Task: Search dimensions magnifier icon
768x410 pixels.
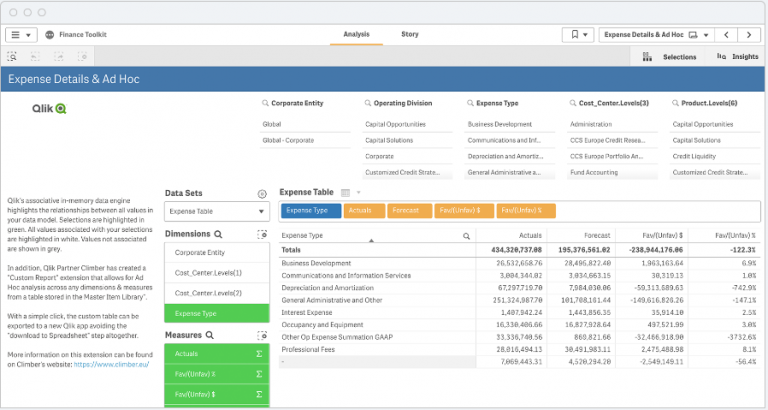Action: point(218,235)
